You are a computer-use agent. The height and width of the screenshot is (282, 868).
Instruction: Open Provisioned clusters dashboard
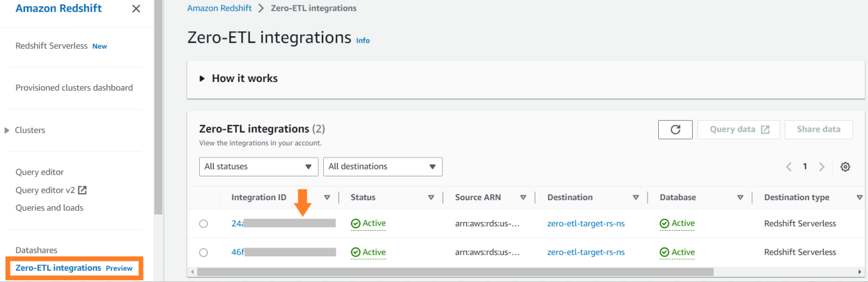pyautogui.click(x=74, y=88)
